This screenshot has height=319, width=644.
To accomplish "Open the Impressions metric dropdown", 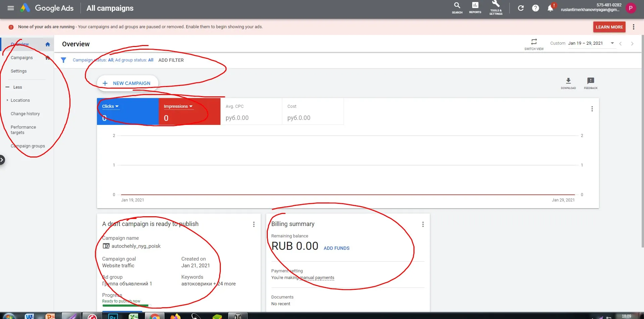I will (x=178, y=106).
